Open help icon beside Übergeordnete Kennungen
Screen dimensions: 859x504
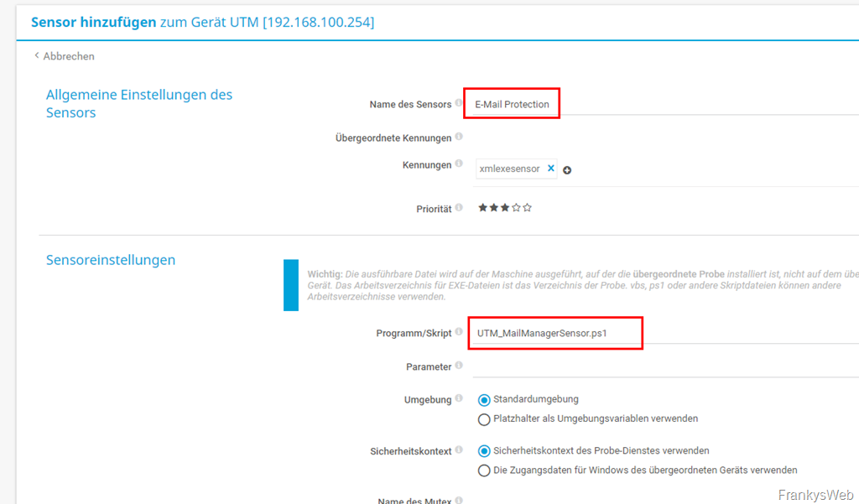(x=459, y=137)
